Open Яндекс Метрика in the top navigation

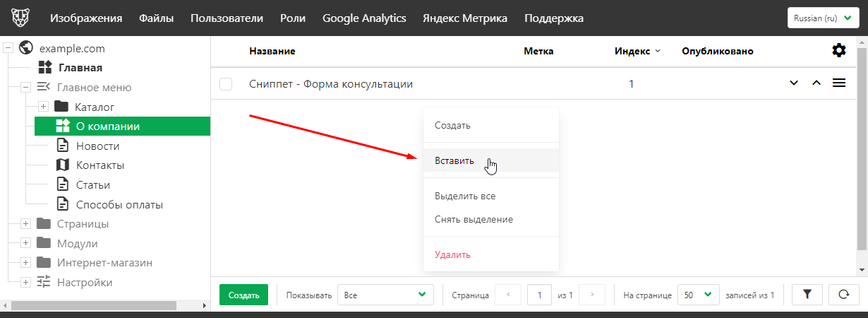tap(464, 18)
